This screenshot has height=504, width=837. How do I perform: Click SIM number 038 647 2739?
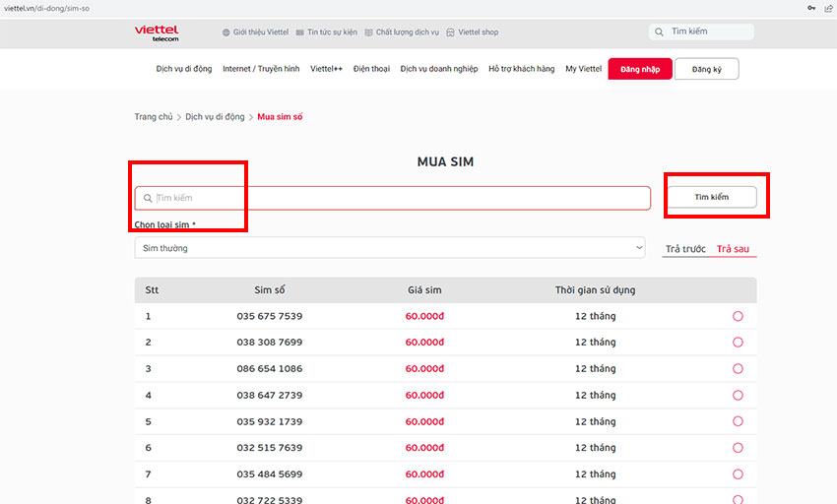point(270,395)
